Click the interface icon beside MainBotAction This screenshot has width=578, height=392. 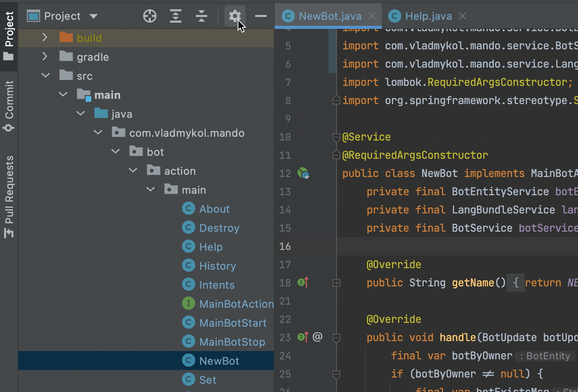[189, 303]
